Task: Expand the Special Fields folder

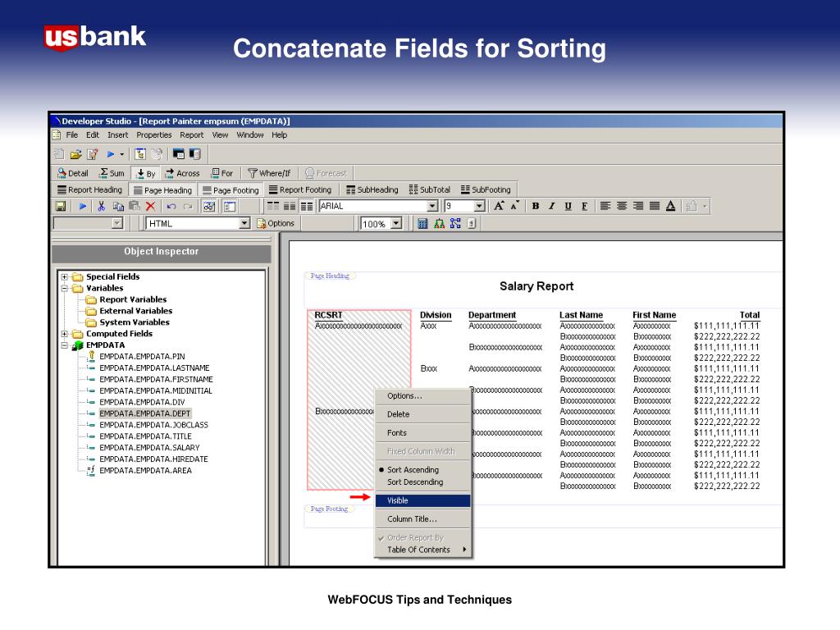Action: (64, 277)
